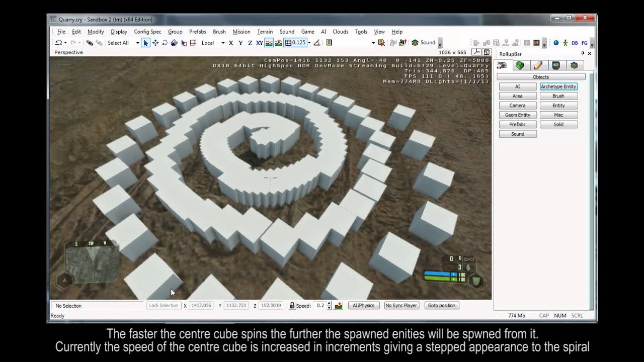Viewport: 644px width, 362px height.
Task: Click the viewport layout icon beside 1026 x 565
Action: 476,52
